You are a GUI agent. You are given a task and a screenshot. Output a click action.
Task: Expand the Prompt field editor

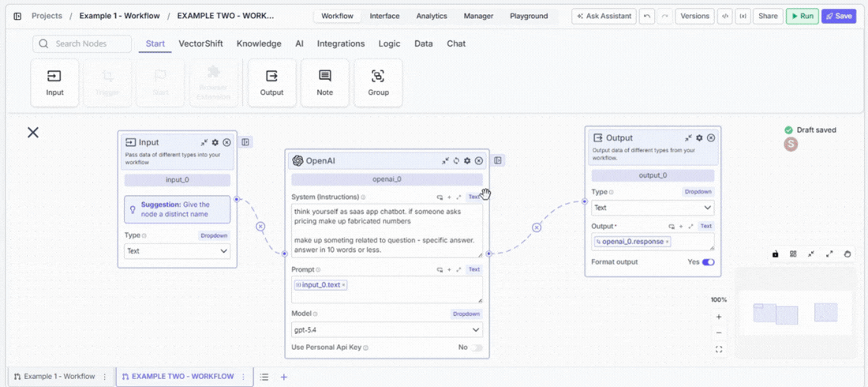tap(458, 269)
